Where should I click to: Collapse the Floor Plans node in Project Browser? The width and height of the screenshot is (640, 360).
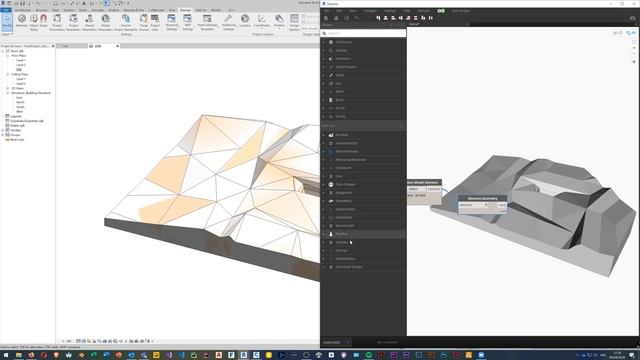8,56
